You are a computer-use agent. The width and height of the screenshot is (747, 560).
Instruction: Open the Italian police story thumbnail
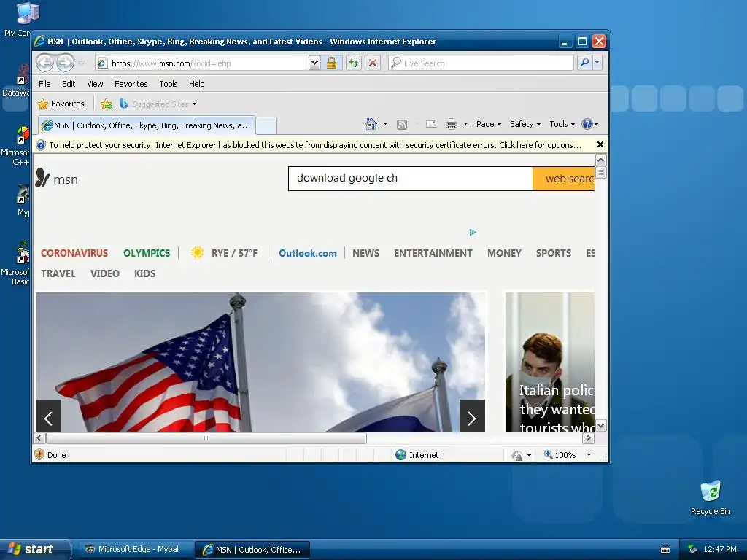550,362
